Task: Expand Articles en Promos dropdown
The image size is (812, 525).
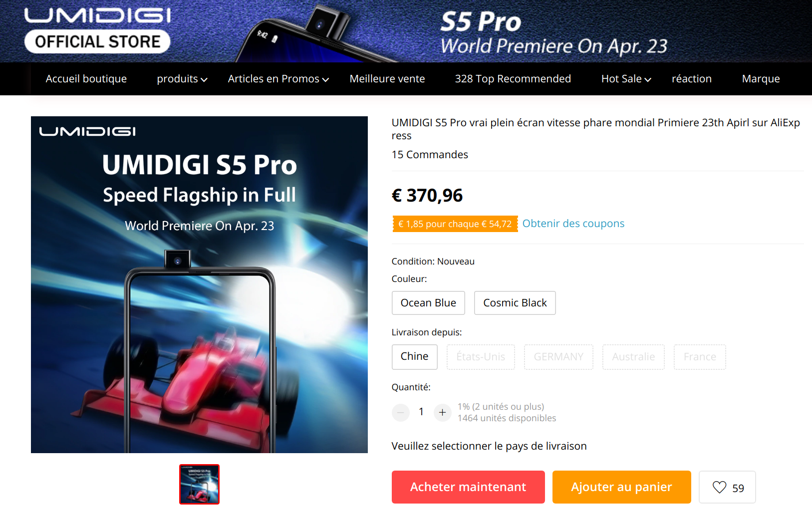Action: (x=278, y=79)
